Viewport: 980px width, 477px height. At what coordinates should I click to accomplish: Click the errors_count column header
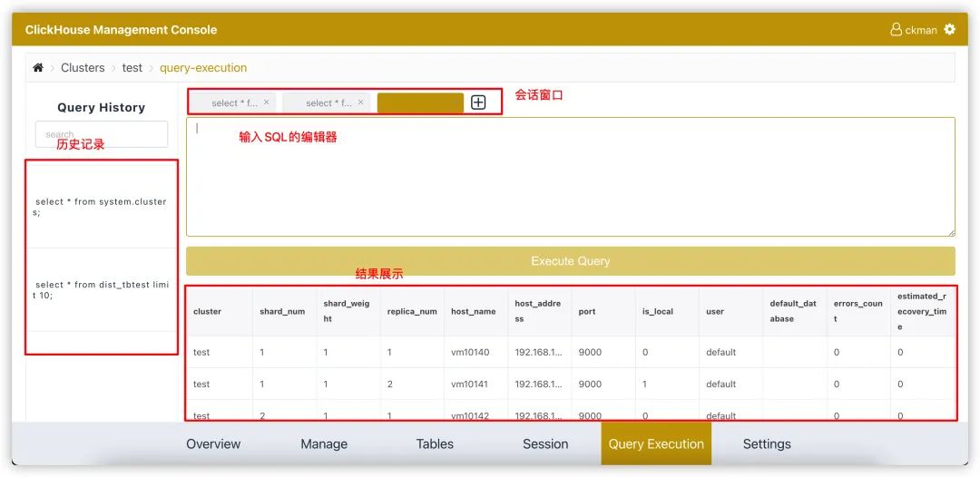click(858, 311)
